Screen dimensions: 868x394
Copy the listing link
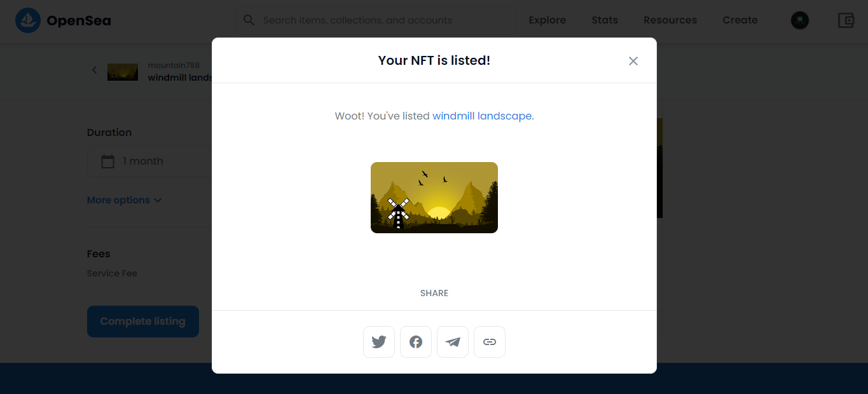[x=490, y=342]
